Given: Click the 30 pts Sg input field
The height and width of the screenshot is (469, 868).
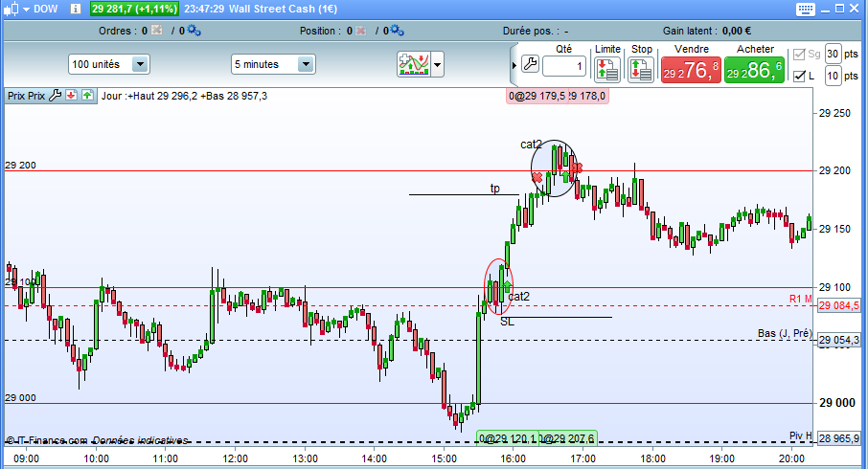Looking at the screenshot, I should pos(833,54).
